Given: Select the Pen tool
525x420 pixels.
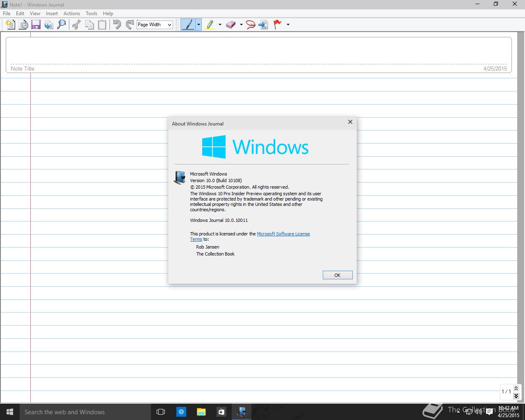Looking at the screenshot, I should click(188, 25).
